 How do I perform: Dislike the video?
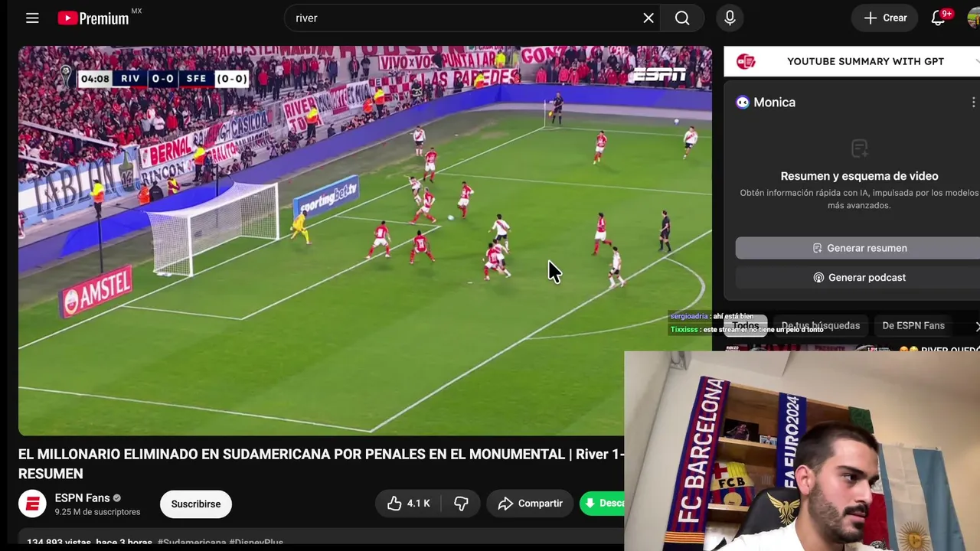(x=461, y=504)
